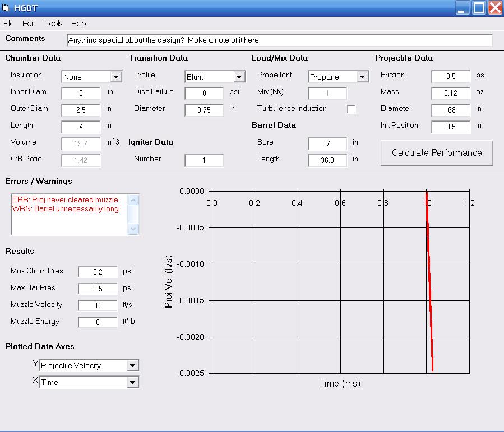Open the File menu

click(x=8, y=24)
